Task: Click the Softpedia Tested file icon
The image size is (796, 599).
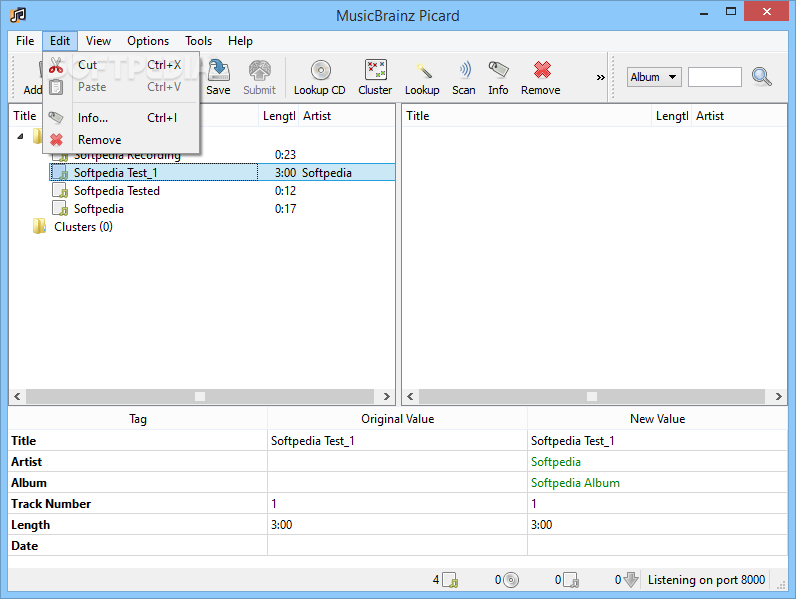Action: click(x=60, y=191)
